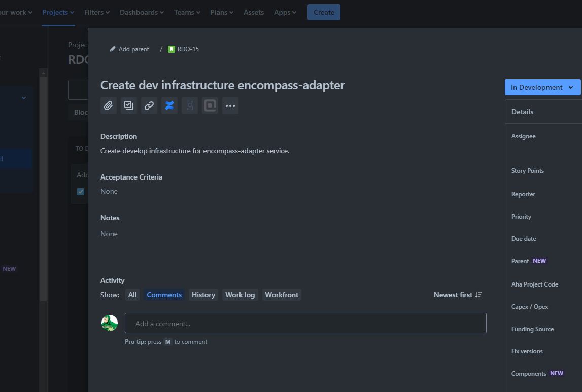Open the more actions ellipsis menu

[230, 105]
